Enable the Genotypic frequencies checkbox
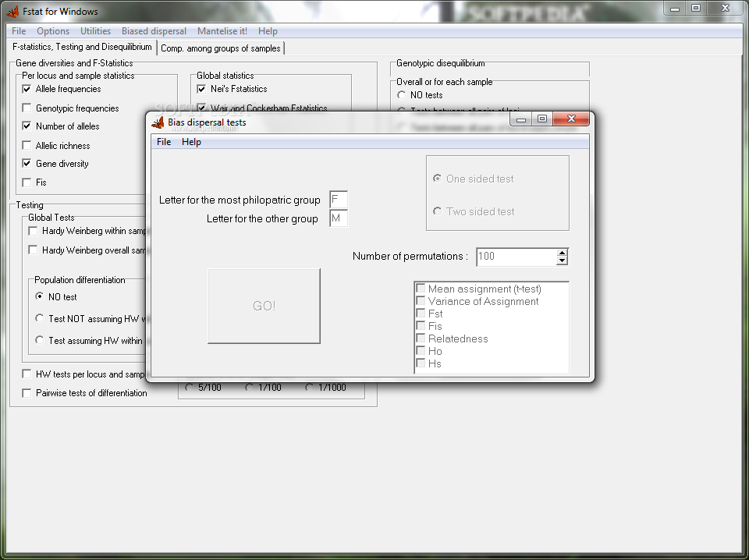 pyautogui.click(x=27, y=108)
